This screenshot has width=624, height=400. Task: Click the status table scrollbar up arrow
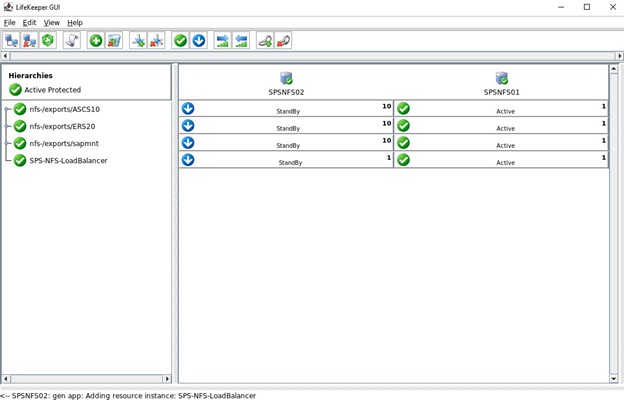click(x=614, y=69)
